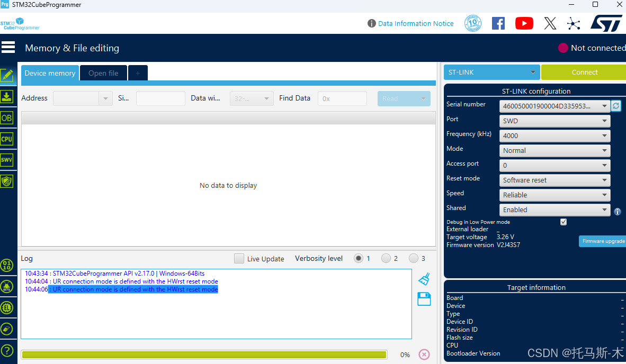Click the STM32CubeProgrammer logo
This screenshot has width=626, height=364.
pos(20,24)
